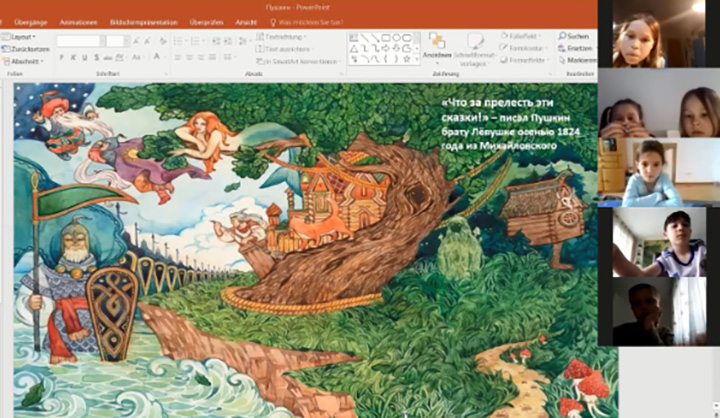Open the Absatz dialog launcher
This screenshot has width=720, height=418.
[342, 73]
